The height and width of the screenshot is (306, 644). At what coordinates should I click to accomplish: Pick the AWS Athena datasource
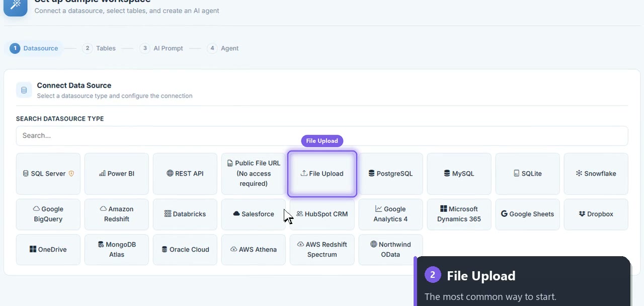(x=254, y=249)
